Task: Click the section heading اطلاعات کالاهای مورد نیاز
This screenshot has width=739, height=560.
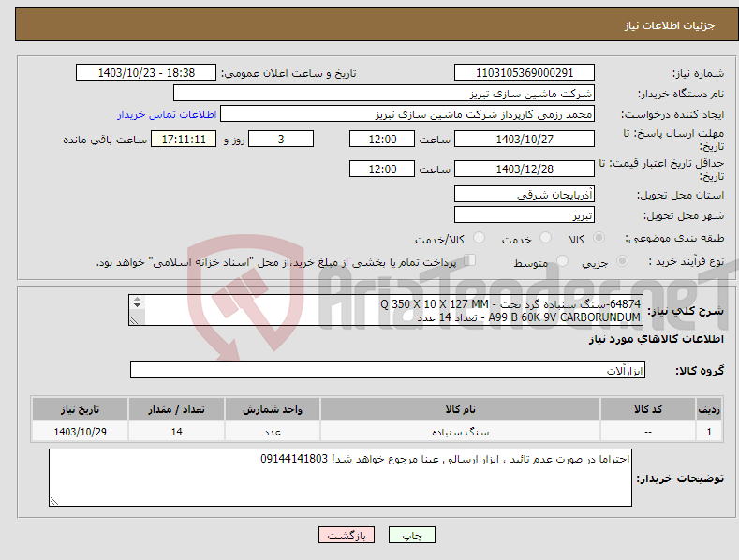Action: (x=656, y=339)
